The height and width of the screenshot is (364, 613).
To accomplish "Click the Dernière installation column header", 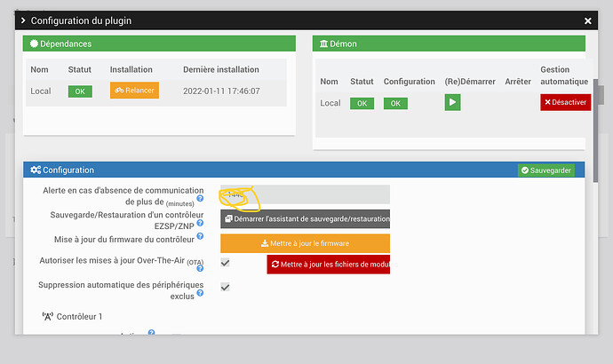I will (221, 69).
